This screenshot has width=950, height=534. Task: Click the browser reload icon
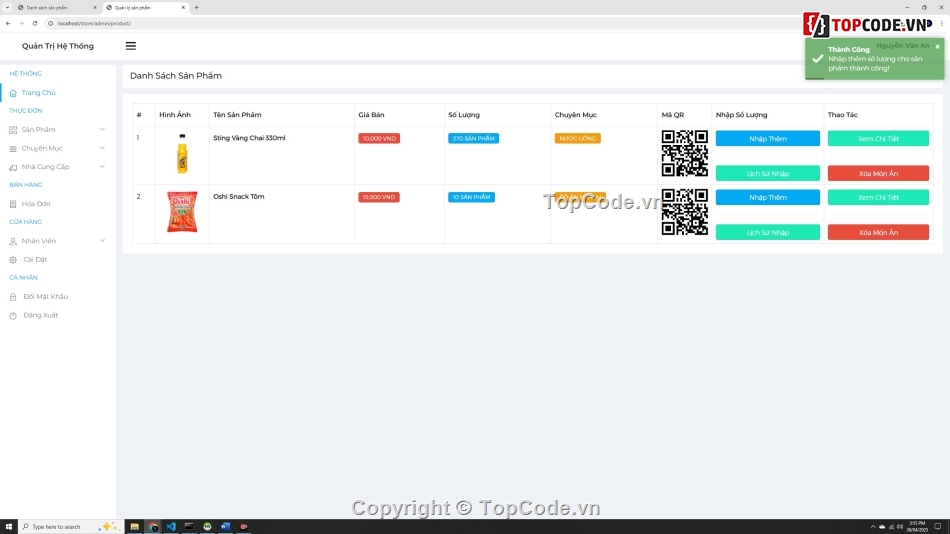coord(35,23)
